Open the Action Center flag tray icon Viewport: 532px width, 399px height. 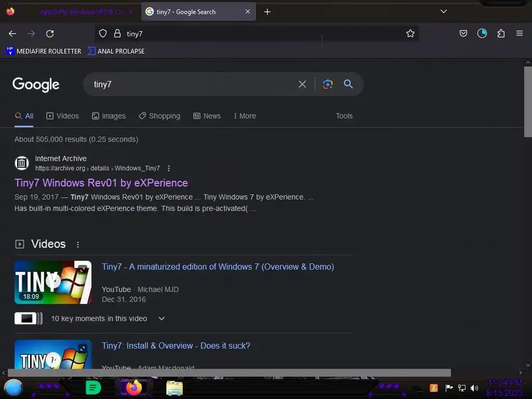[449, 388]
